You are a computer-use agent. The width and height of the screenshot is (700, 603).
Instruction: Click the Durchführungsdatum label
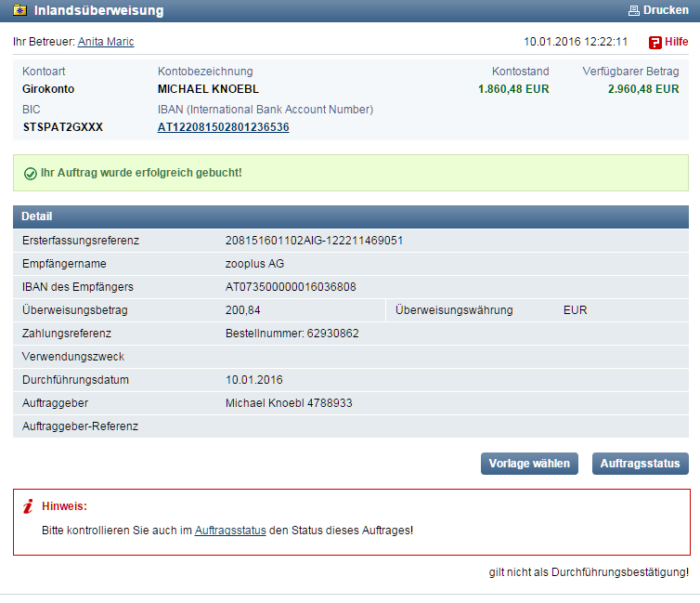75,380
